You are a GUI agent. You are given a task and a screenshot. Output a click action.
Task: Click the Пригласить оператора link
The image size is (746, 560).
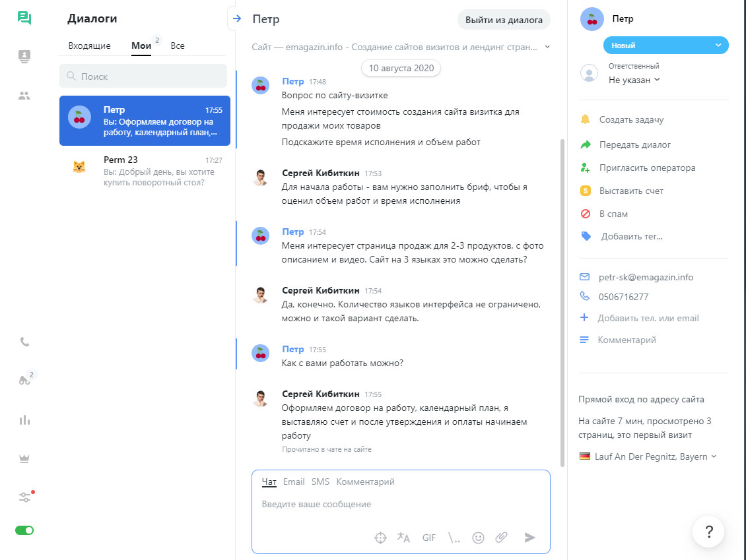[x=647, y=168]
